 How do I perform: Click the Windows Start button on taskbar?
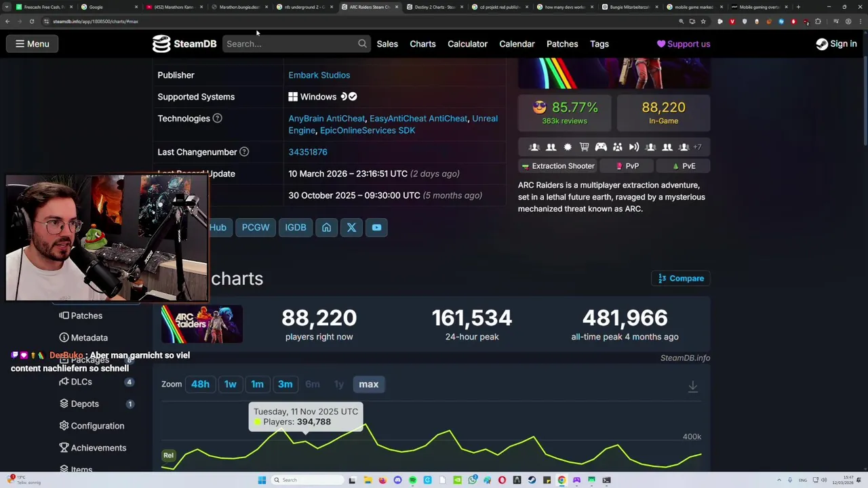tap(262, 480)
